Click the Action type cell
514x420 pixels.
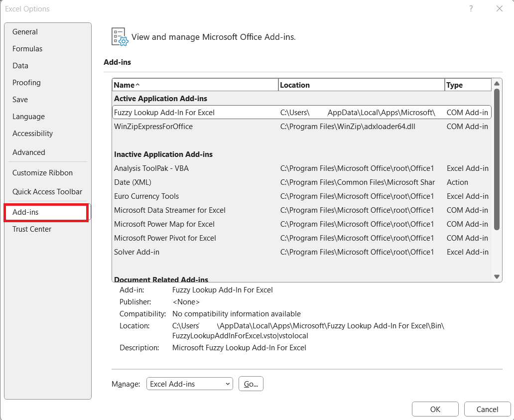457,182
